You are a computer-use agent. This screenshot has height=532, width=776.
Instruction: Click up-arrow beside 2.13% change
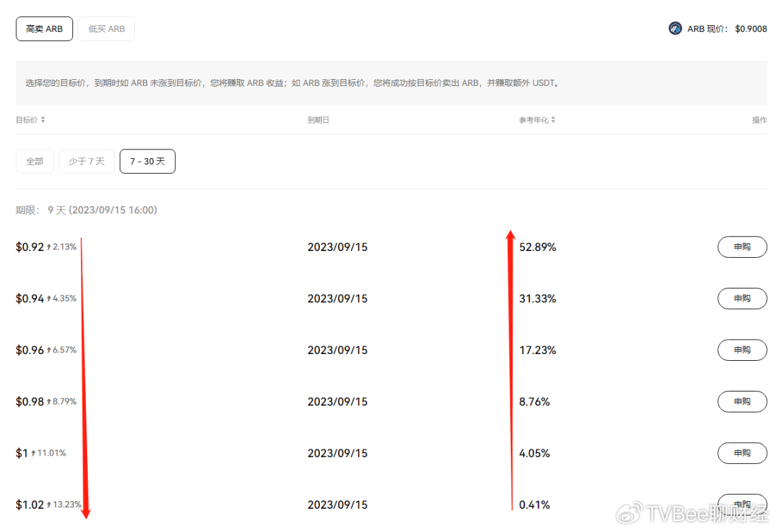[x=49, y=247]
